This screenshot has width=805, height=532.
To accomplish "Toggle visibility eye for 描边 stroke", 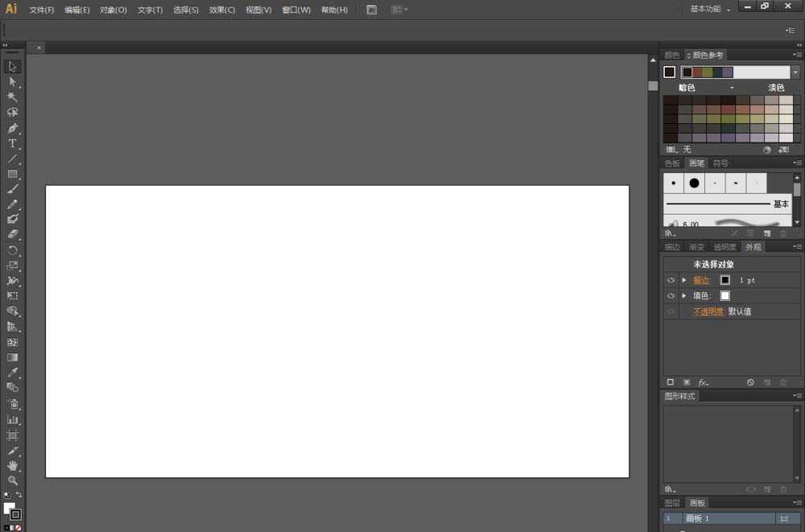I will (x=671, y=280).
